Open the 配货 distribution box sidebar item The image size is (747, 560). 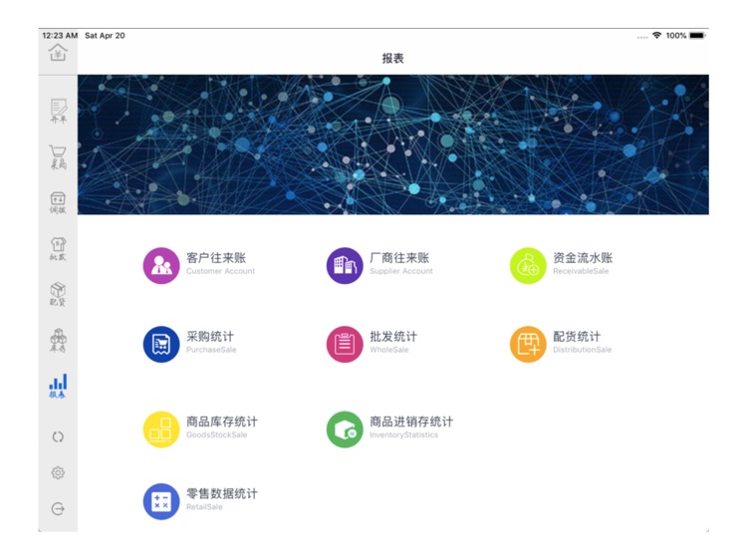coord(58,295)
